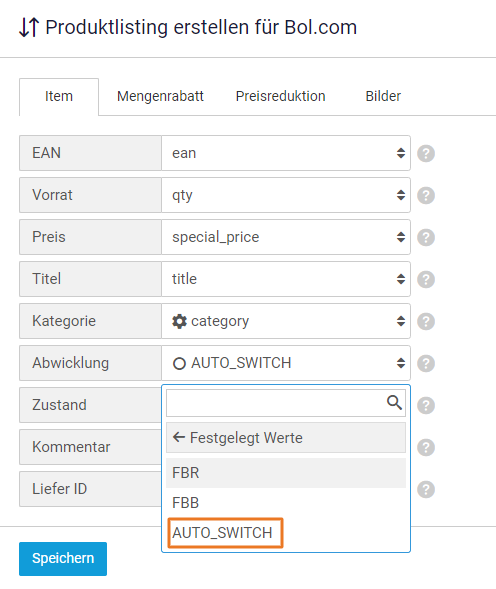Click the help icon beside Liefer ID
Viewport: 496px width, 589px height.
pyautogui.click(x=426, y=489)
